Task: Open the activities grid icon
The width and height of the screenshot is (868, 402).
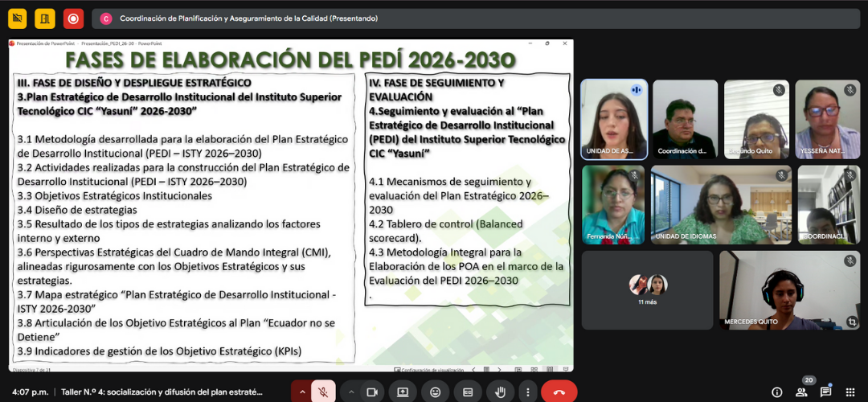Action: 850,392
